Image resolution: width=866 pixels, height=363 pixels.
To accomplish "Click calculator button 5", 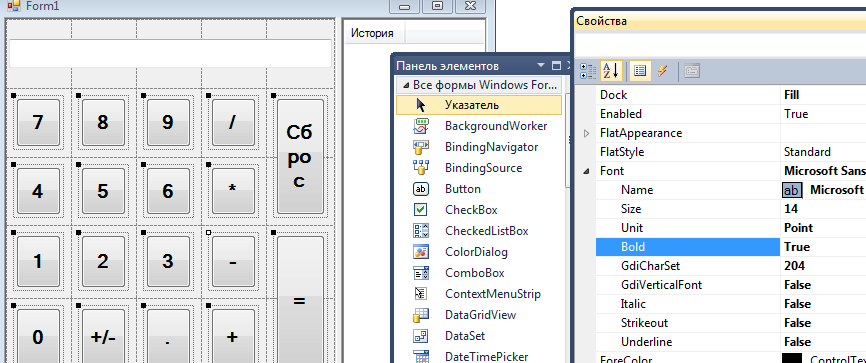I will point(103,191).
